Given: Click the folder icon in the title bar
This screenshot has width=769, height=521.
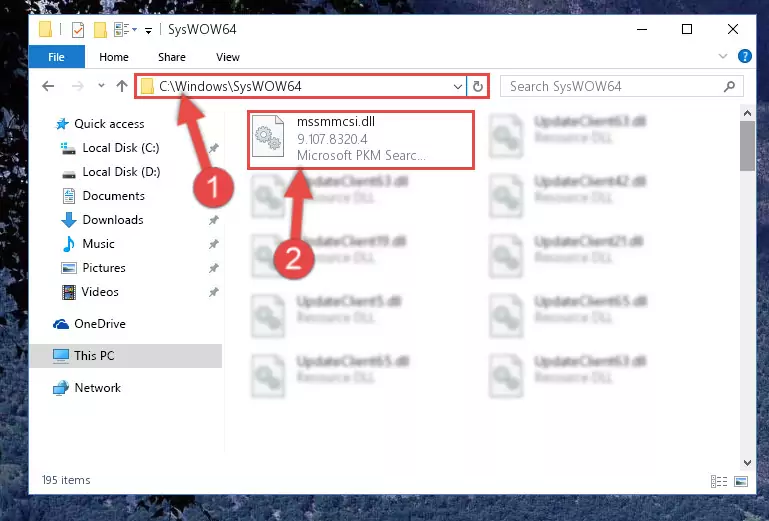Looking at the screenshot, I should (x=45, y=29).
